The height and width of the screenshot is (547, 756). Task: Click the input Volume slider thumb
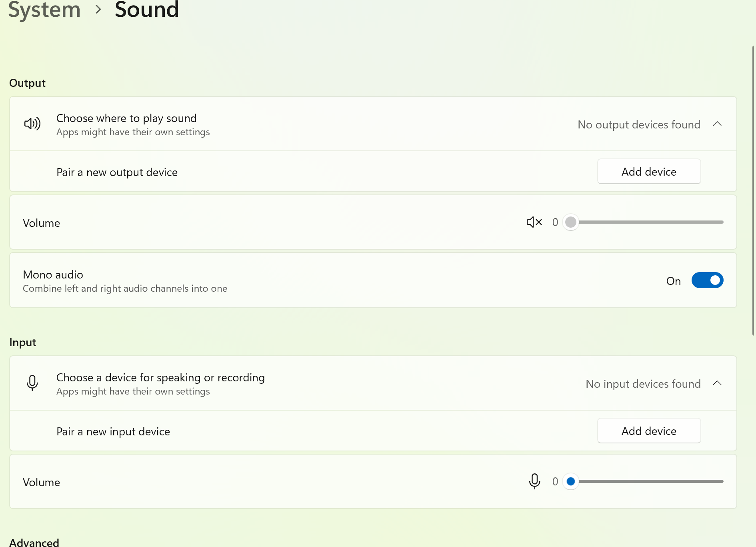[x=571, y=481]
